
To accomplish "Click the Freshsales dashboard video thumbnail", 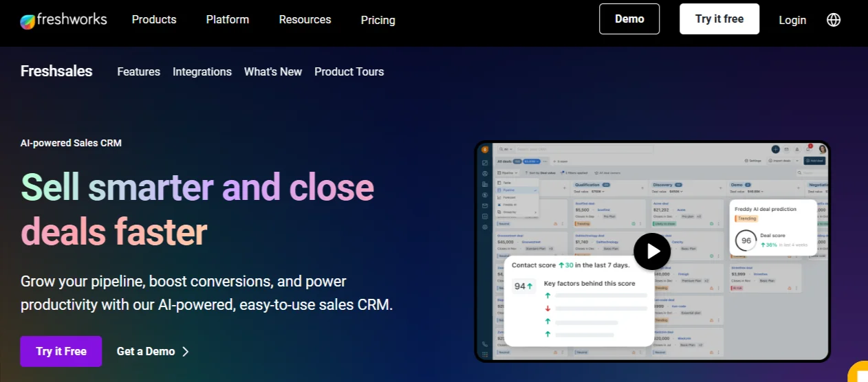I will click(652, 251).
